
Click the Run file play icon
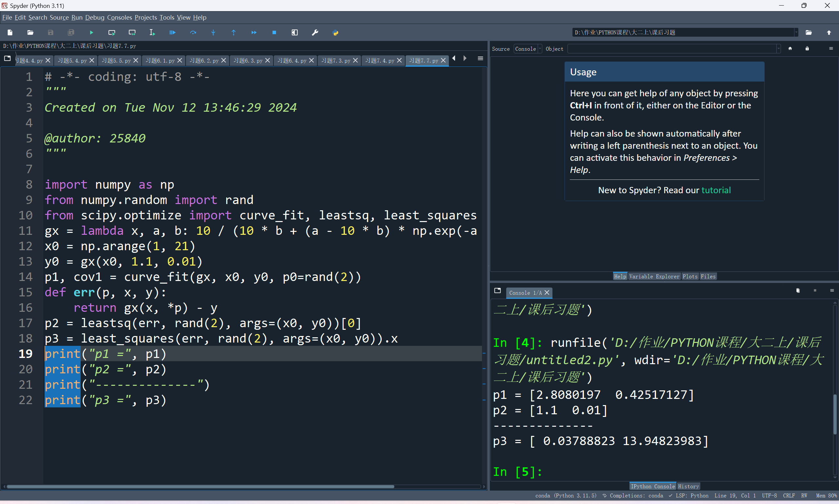pos(91,33)
